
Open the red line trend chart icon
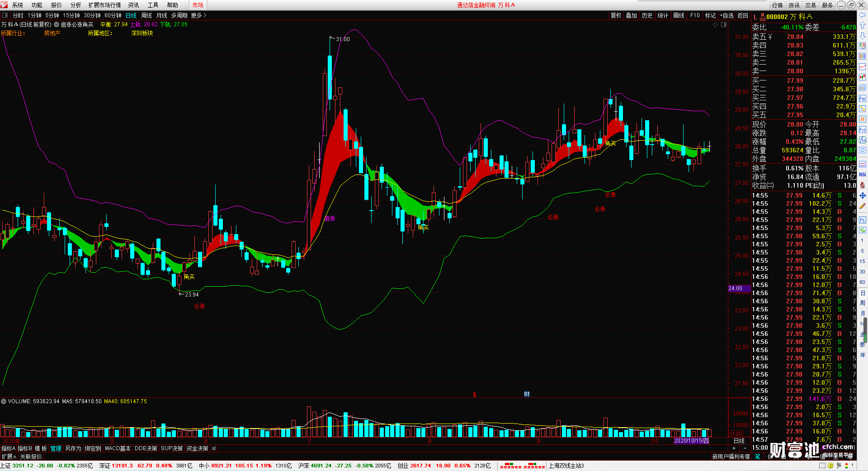(x=863, y=67)
